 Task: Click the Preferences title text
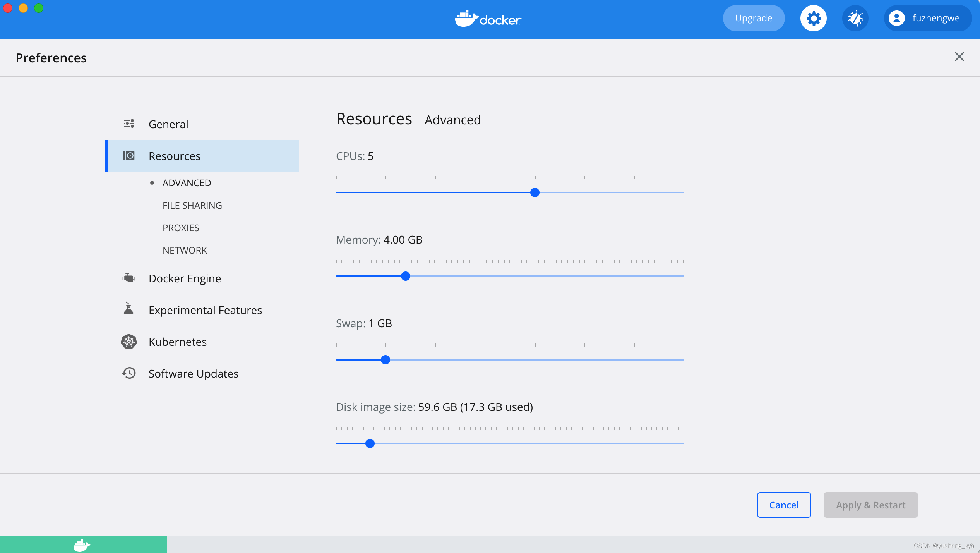tap(51, 58)
